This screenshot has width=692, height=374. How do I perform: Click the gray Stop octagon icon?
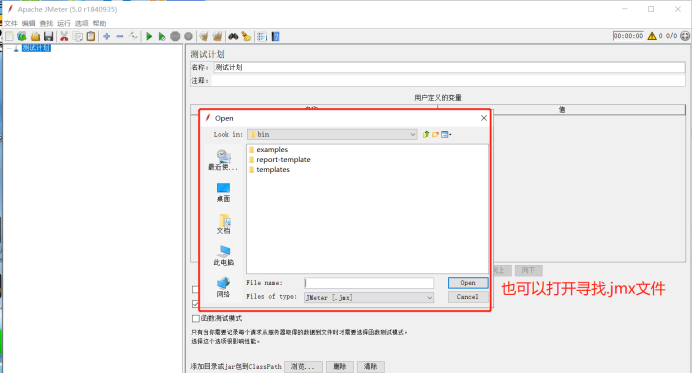point(175,36)
